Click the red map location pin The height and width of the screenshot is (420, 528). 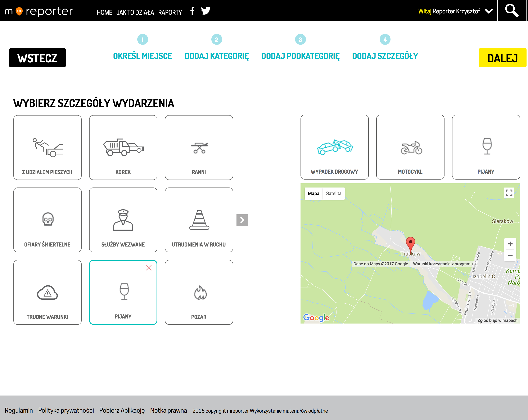click(410, 243)
